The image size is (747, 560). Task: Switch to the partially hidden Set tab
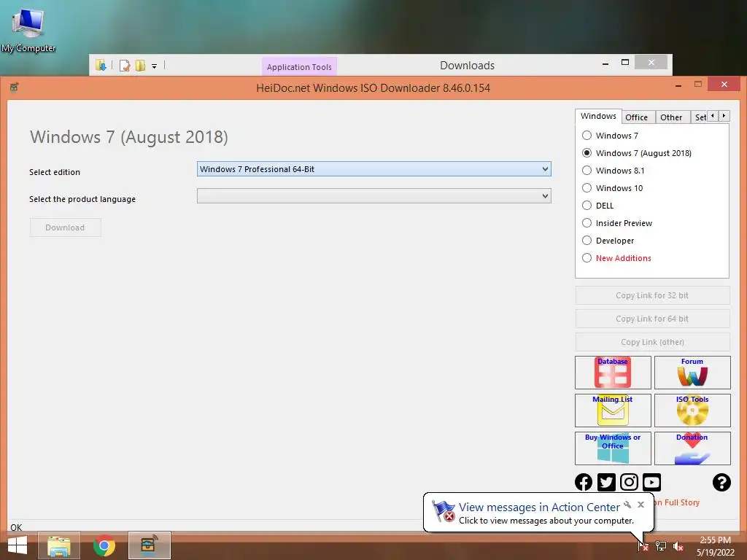click(700, 117)
